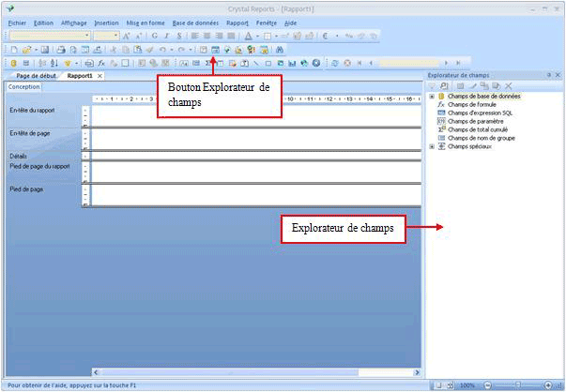The height and width of the screenshot is (392, 566).
Task: Expand Champs de base de données node
Action: [431, 96]
